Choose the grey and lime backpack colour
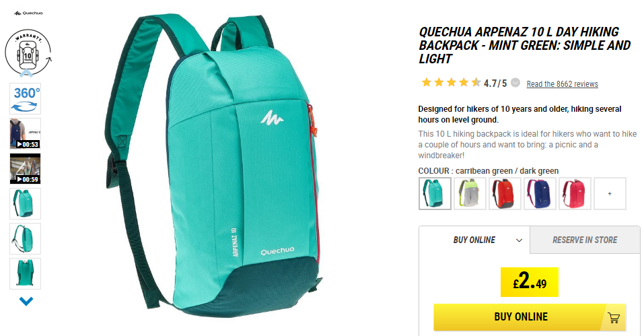This screenshot has width=644, height=336. coord(470,193)
